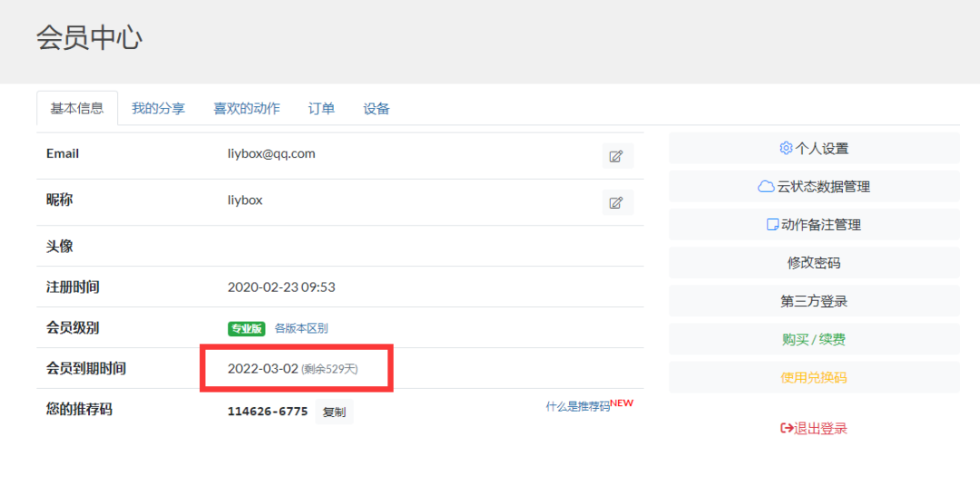Switch to the 设备 tab
Screen dimensions: 980x496
point(377,109)
